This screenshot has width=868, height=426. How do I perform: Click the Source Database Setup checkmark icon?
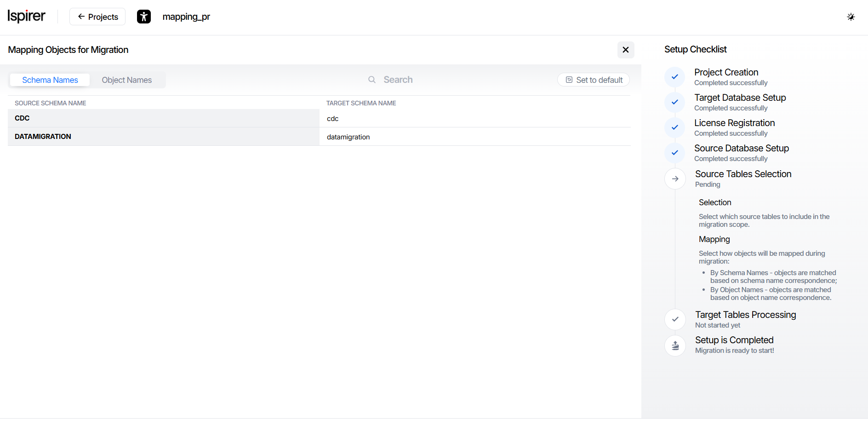[x=674, y=153]
